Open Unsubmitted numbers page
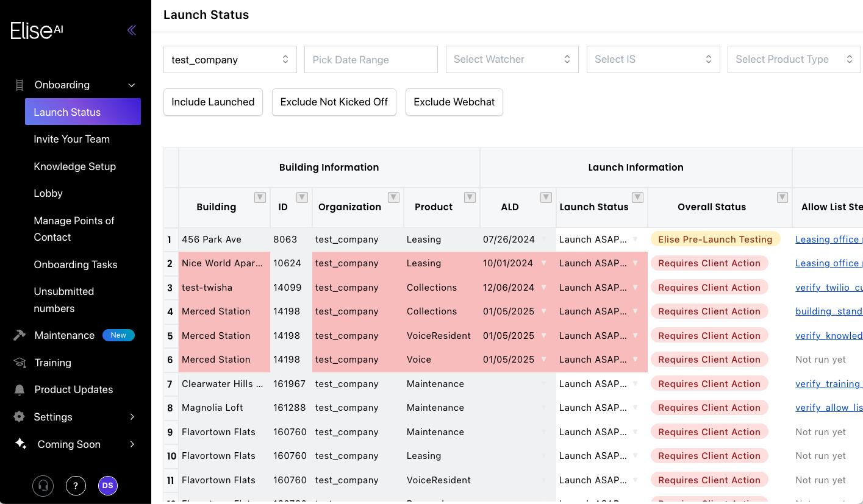Image resolution: width=863 pixels, height=504 pixels. click(64, 300)
